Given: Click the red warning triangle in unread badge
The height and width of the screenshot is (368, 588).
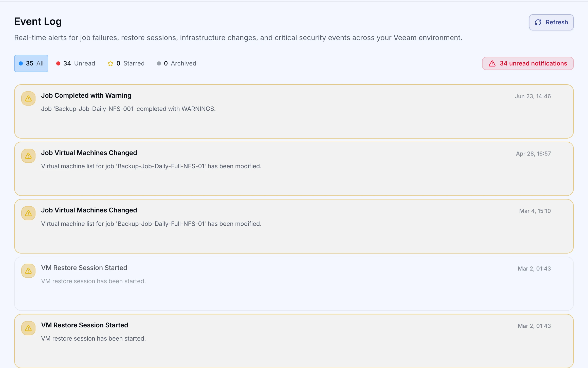Looking at the screenshot, I should point(492,63).
